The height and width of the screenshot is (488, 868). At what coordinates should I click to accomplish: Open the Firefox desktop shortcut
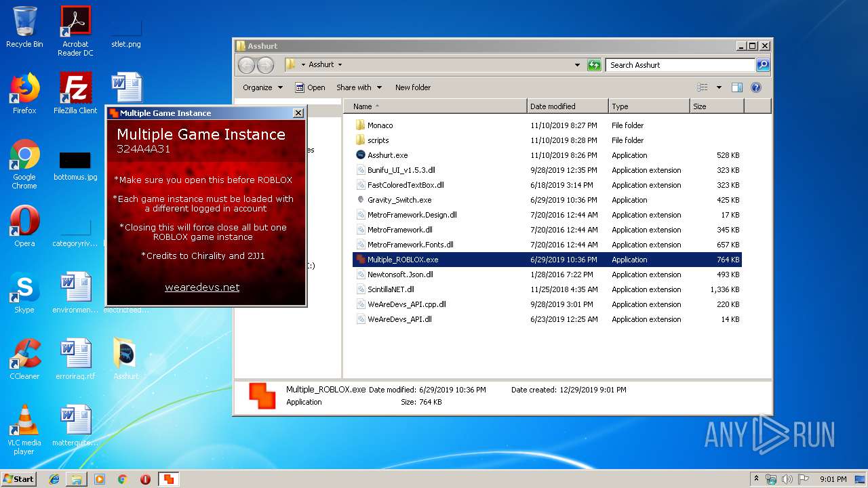pos(24,94)
